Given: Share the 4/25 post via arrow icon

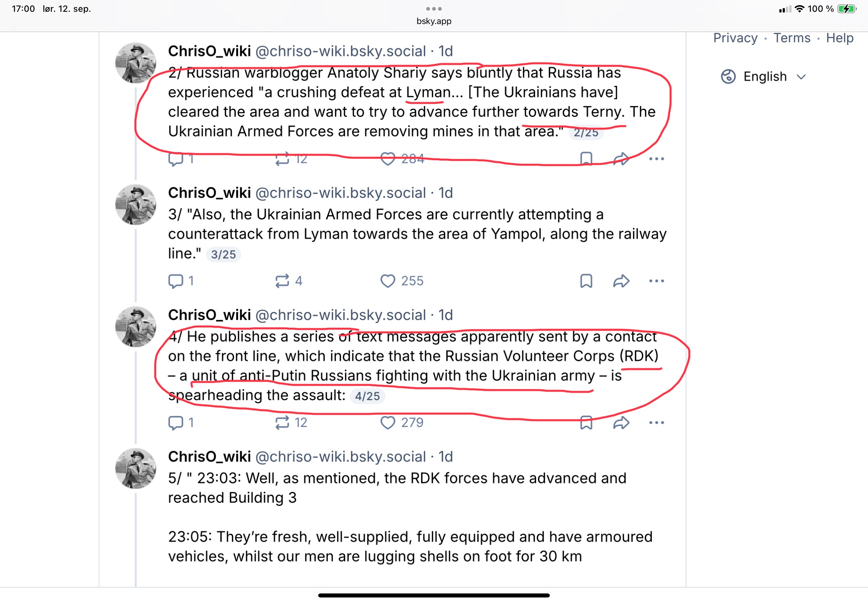Looking at the screenshot, I should 621,423.
